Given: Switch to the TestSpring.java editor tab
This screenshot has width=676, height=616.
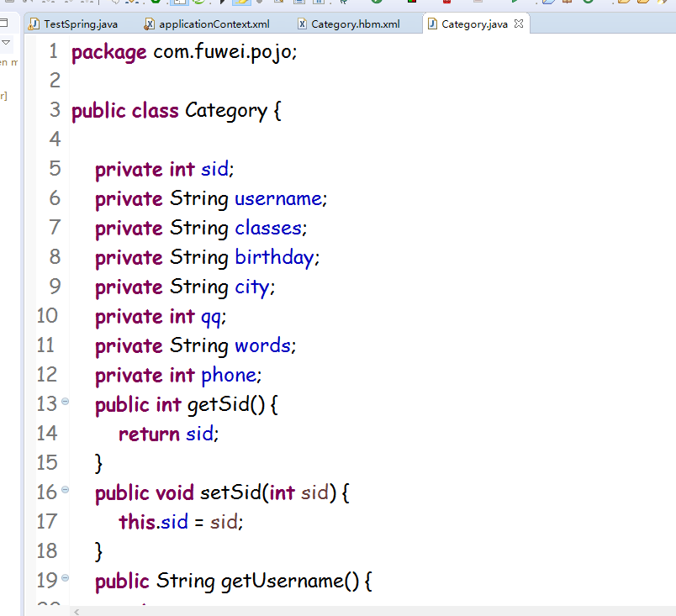Looking at the screenshot, I should click(x=73, y=24).
